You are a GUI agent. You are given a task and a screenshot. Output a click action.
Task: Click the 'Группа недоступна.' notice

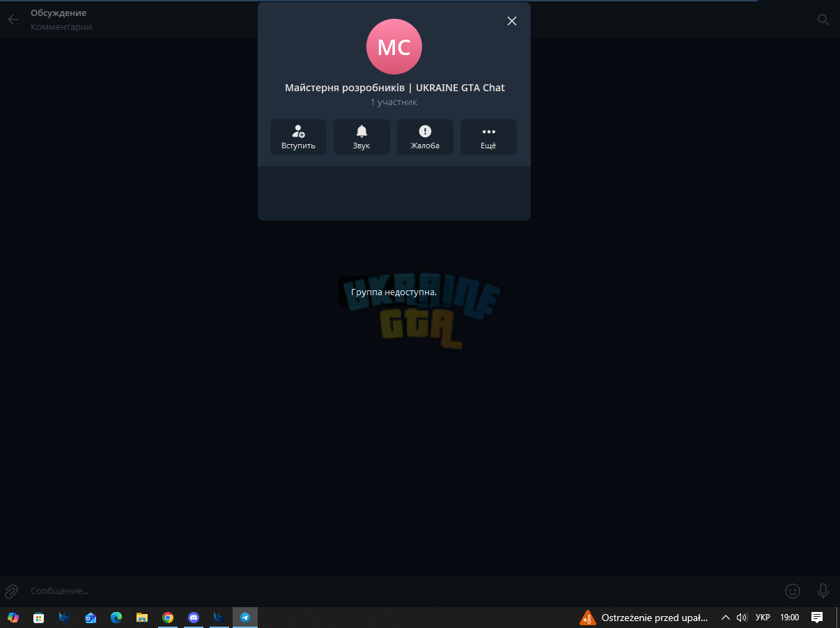[394, 292]
